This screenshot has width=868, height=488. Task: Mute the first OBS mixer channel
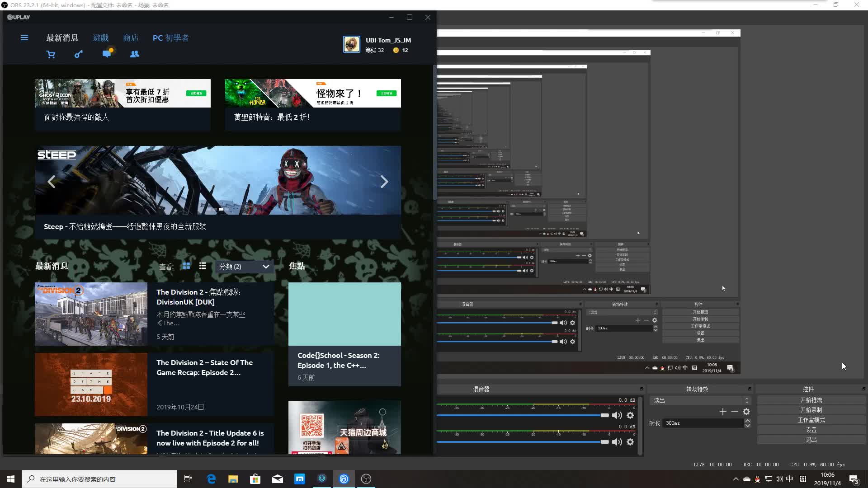(617, 415)
